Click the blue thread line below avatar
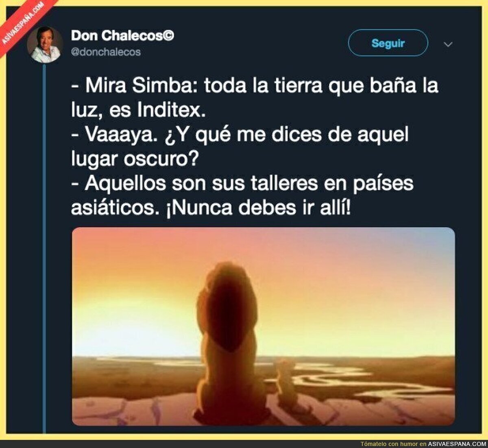Viewport: 488px width, 448px height. [x=44, y=248]
